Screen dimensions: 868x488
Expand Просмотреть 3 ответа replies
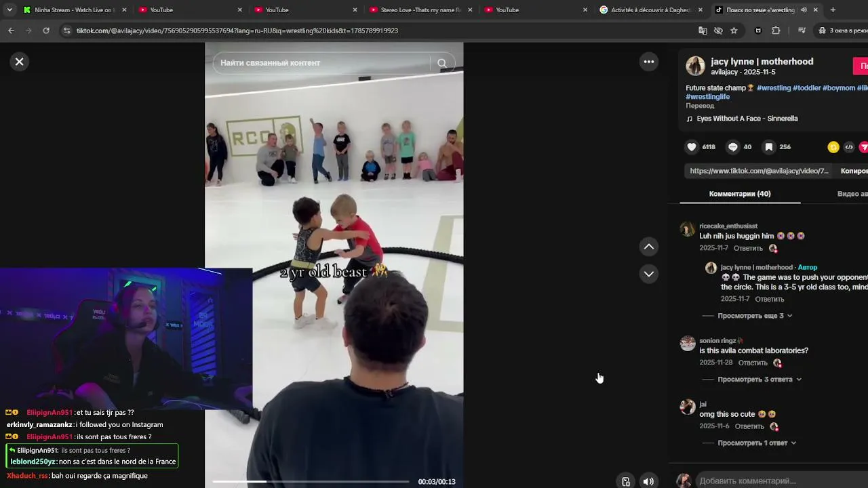point(759,380)
